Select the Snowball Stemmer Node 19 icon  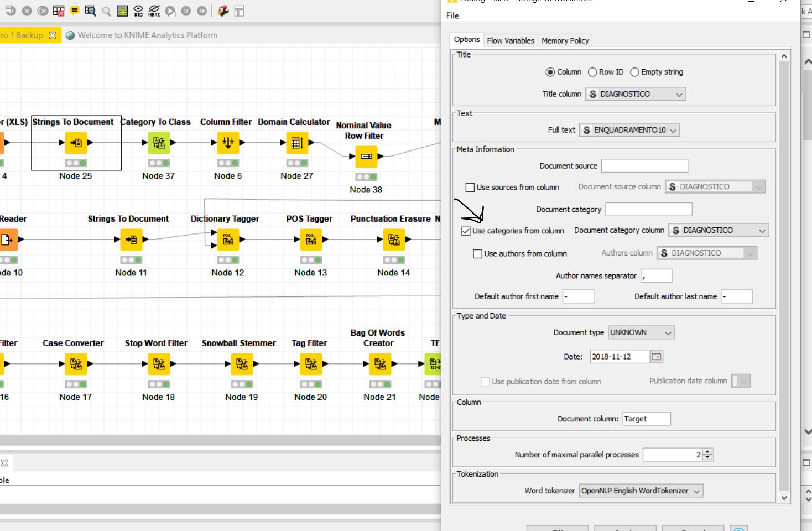pos(242,364)
